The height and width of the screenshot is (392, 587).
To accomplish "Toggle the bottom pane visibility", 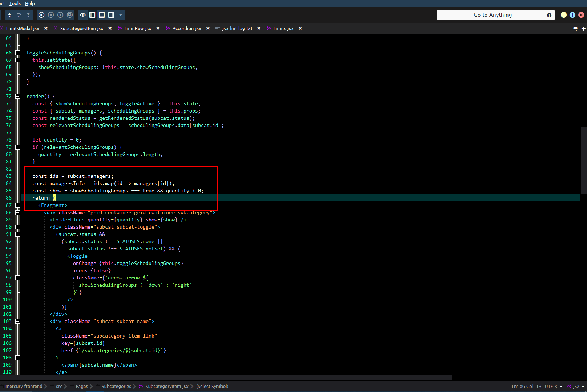I will pos(102,15).
